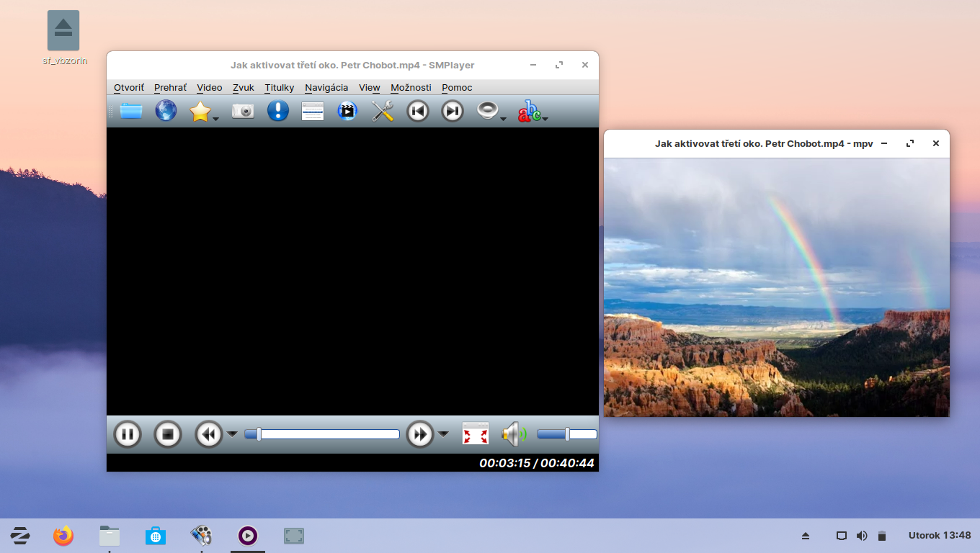Open the playlist icon in the toolbar
The height and width of the screenshot is (553, 980).
[312, 111]
